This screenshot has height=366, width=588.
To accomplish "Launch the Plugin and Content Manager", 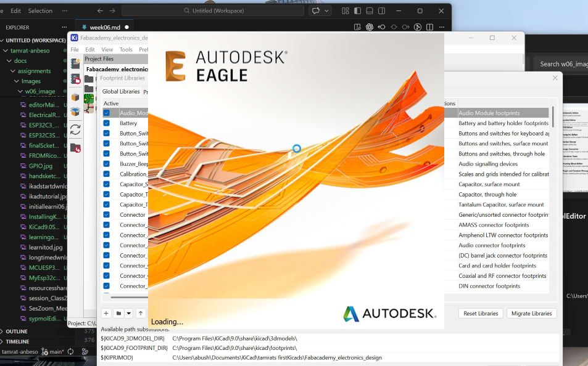I will point(75,113).
